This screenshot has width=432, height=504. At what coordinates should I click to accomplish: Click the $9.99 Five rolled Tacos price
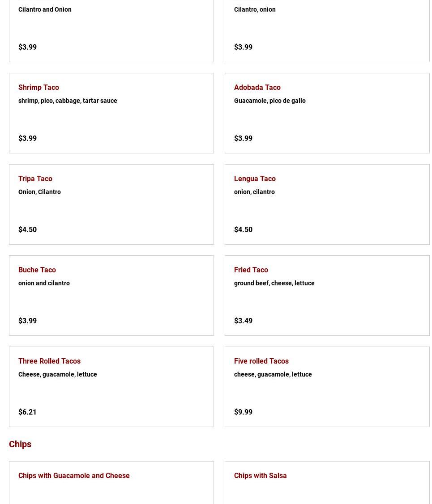(243, 412)
